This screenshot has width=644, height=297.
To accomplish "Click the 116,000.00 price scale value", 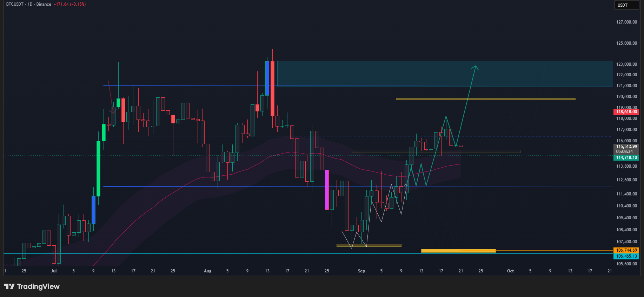I will point(626,141).
